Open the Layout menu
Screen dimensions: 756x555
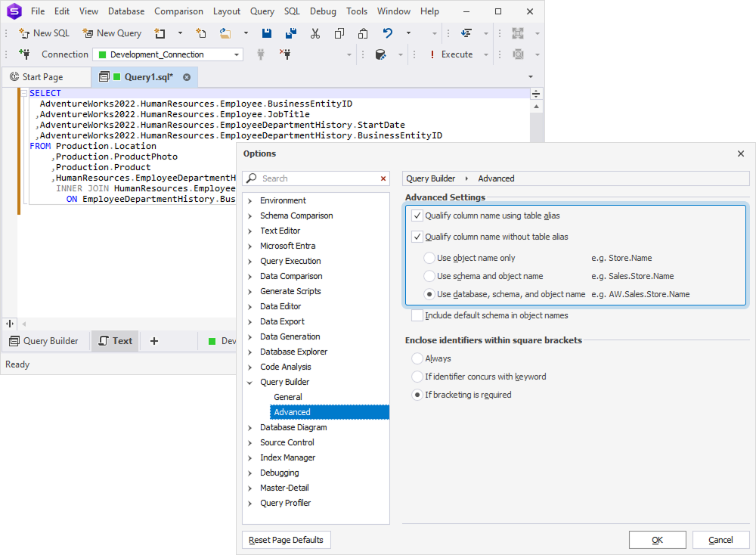click(x=226, y=11)
